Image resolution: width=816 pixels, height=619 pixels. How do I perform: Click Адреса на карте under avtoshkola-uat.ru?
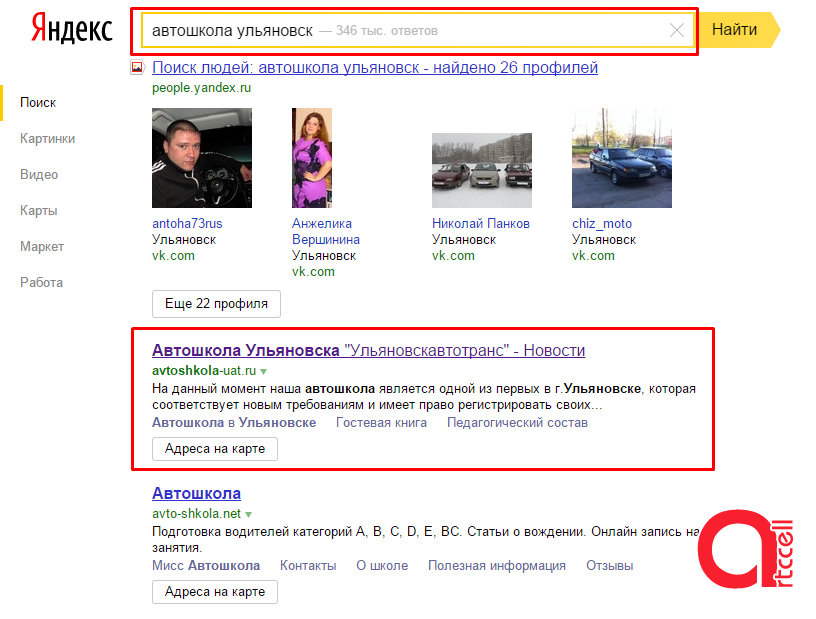(x=215, y=449)
